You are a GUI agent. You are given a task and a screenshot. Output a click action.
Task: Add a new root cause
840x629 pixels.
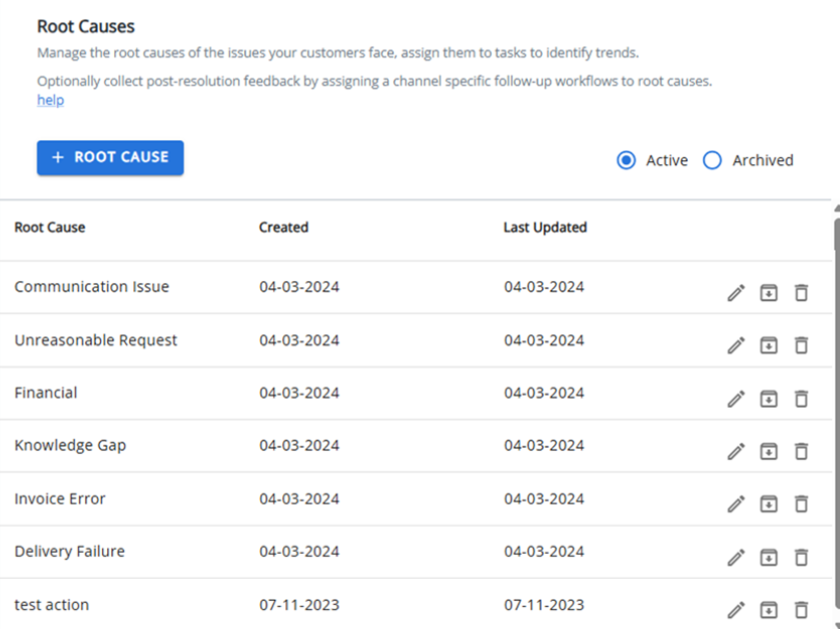coord(110,158)
